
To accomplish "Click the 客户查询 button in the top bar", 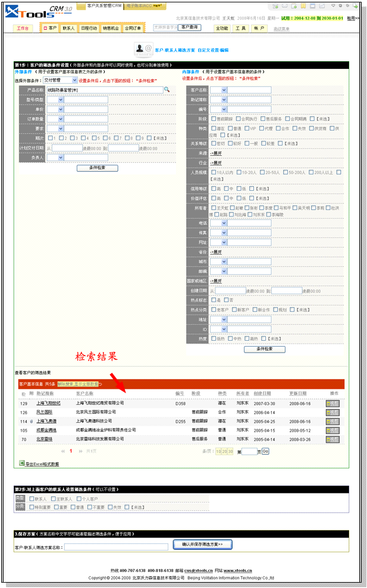I will point(190,27).
